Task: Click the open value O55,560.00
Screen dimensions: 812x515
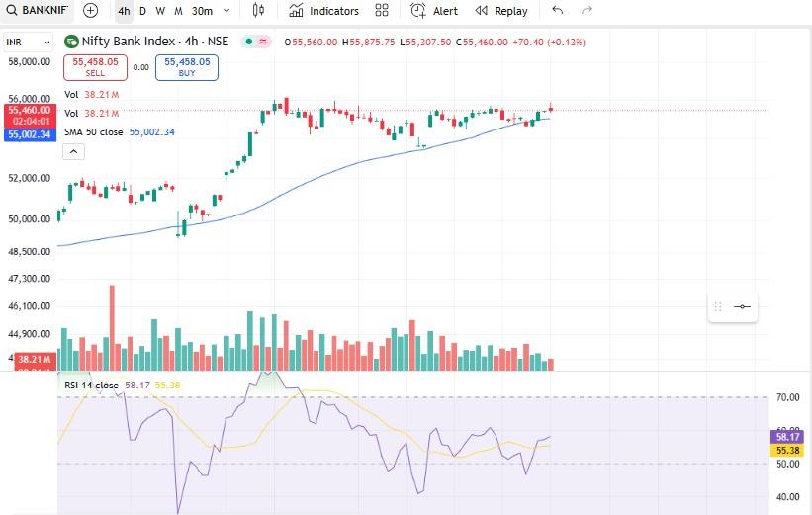Action: pos(311,42)
